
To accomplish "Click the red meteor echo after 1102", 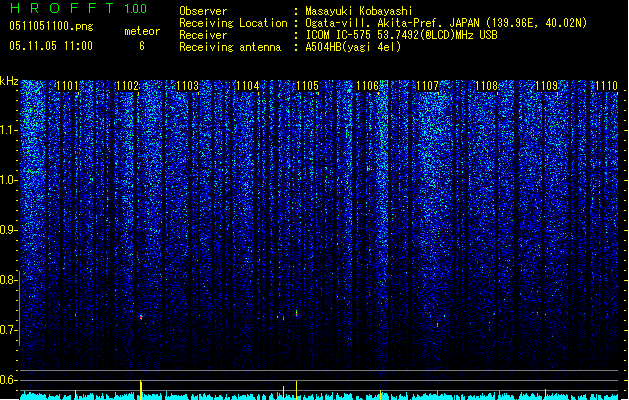I will pos(141,317).
